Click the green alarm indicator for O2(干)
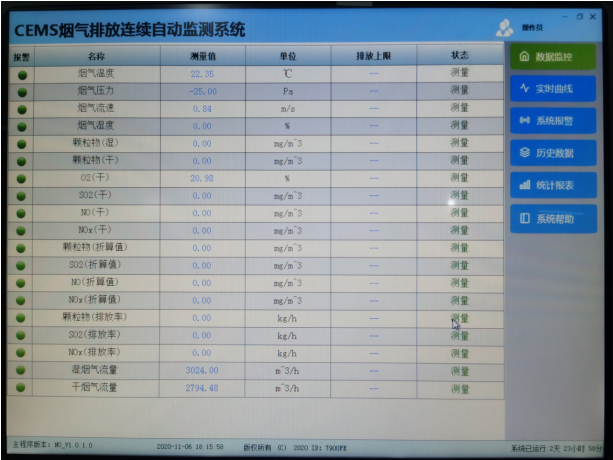Viewport: 613px width, 460px height. 22,179
